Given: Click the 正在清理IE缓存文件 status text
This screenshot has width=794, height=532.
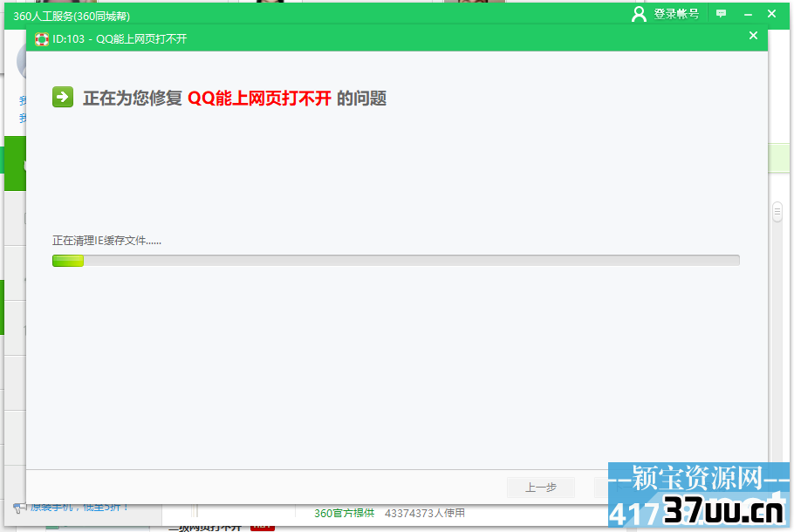Looking at the screenshot, I should [106, 241].
